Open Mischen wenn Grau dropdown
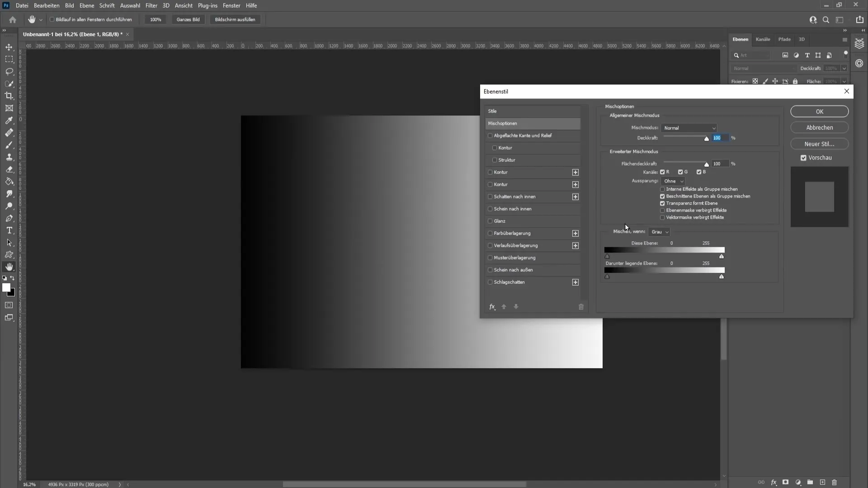 pyautogui.click(x=659, y=232)
